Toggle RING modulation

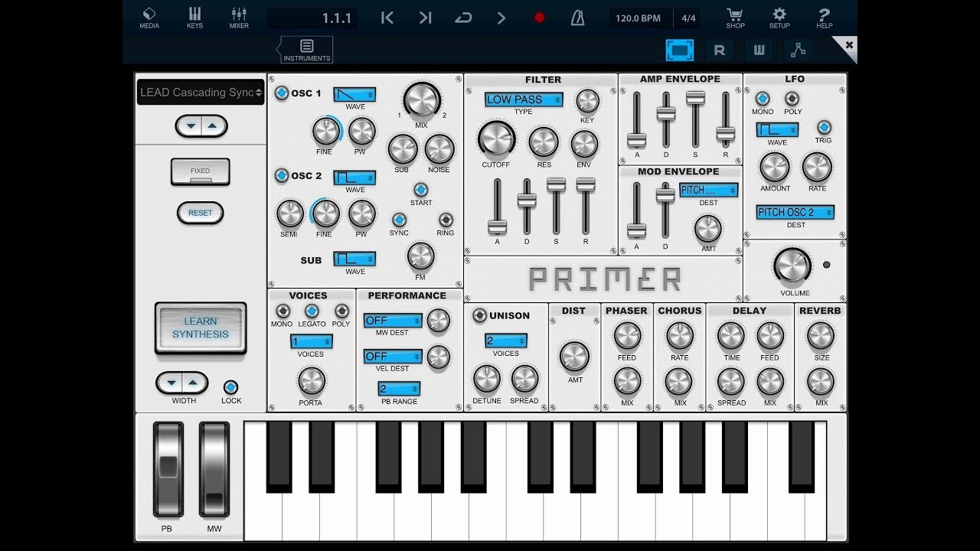[x=446, y=220]
